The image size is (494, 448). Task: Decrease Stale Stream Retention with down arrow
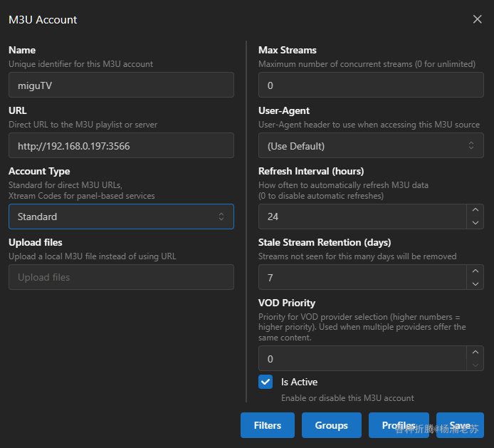(475, 283)
